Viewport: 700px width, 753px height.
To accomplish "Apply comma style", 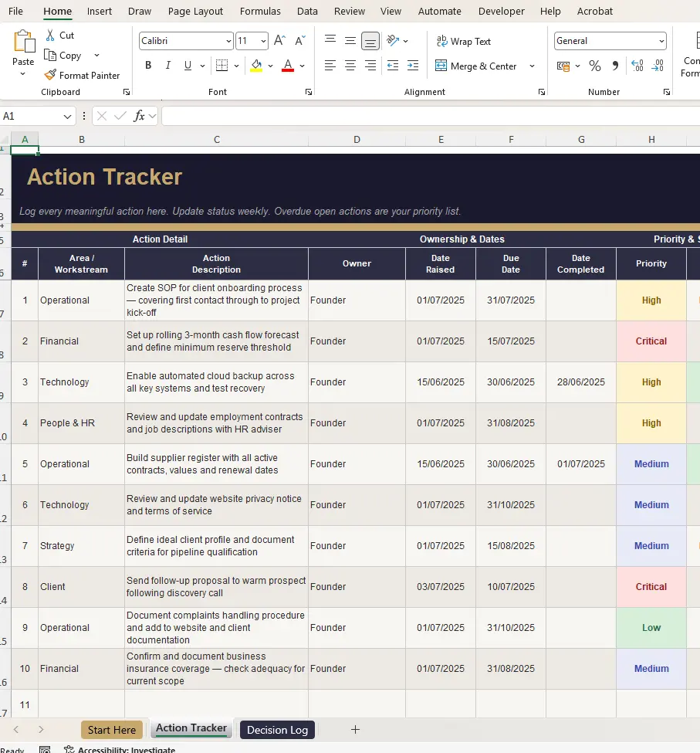I will pyautogui.click(x=615, y=66).
